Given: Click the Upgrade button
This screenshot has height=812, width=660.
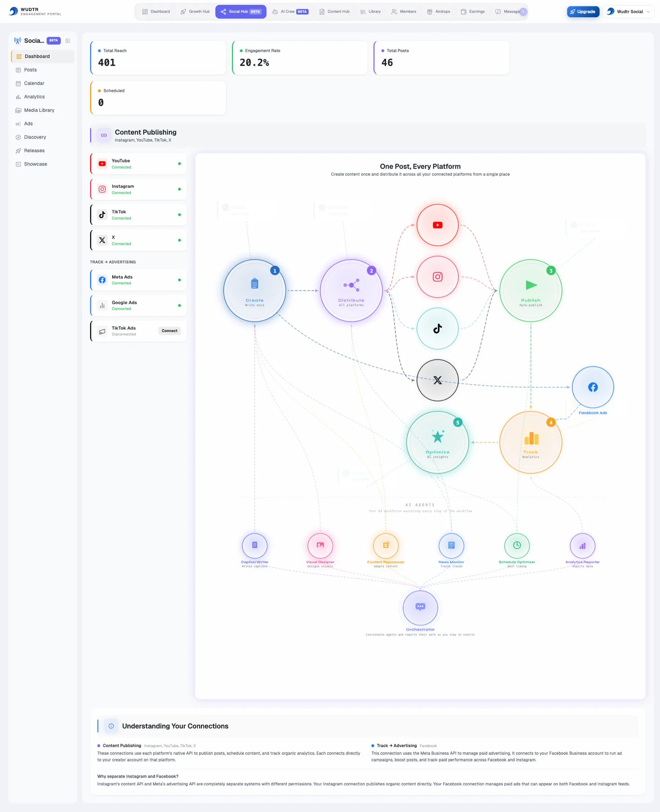Looking at the screenshot, I should click(x=583, y=12).
